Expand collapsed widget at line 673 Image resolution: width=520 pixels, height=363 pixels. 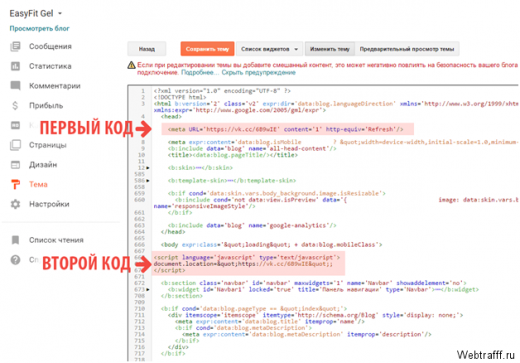click(148, 290)
